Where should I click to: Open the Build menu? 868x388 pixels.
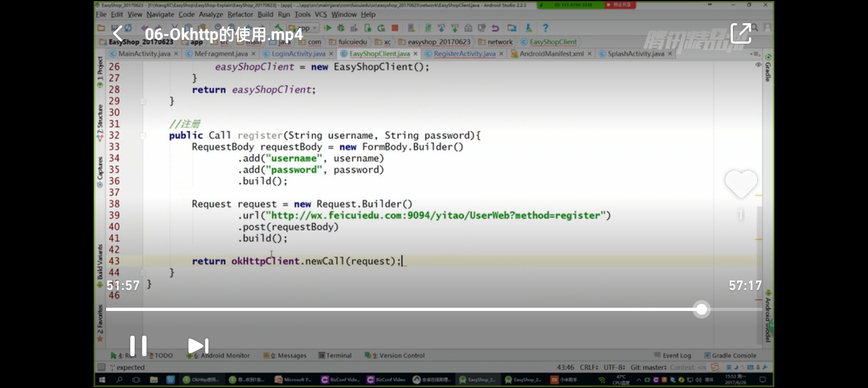265,15
